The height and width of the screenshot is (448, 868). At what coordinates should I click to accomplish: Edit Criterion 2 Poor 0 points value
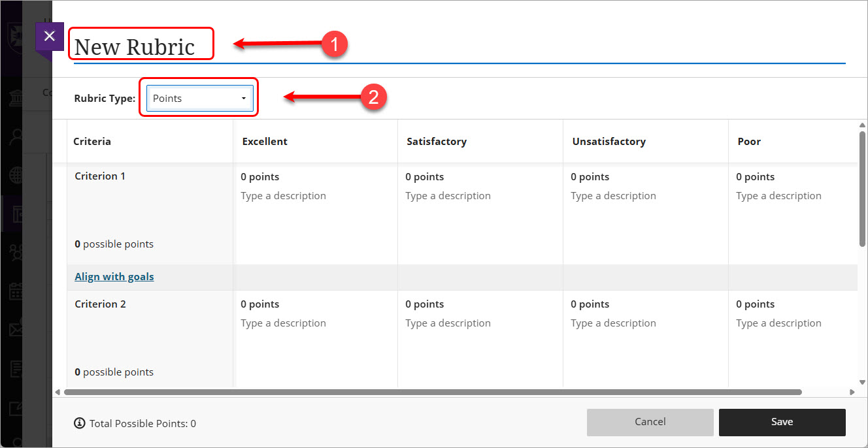(755, 304)
